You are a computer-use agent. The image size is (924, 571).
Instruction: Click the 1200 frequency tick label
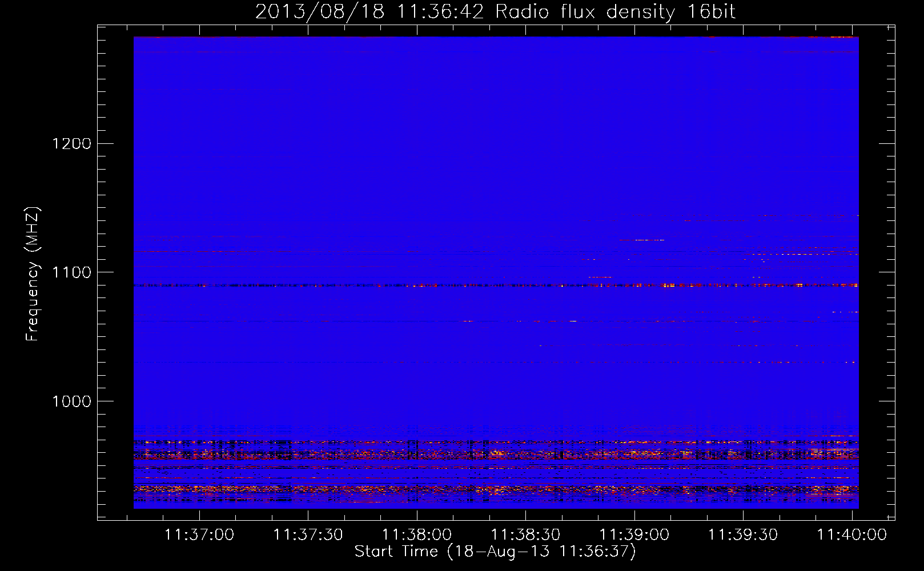[x=72, y=143]
